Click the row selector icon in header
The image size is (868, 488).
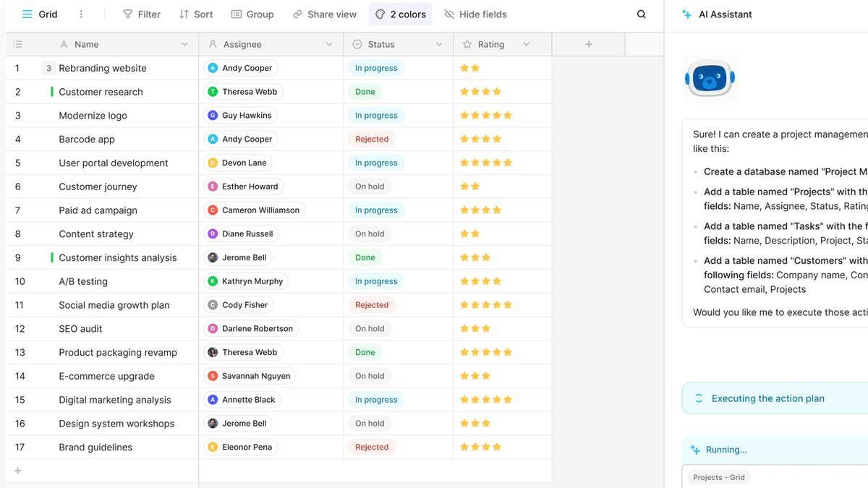point(18,44)
